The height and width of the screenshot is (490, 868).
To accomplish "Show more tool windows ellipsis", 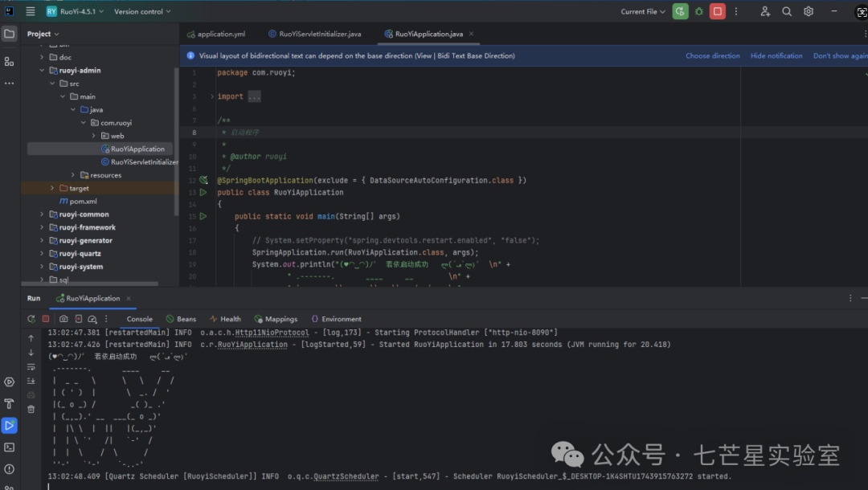I will tap(9, 84).
